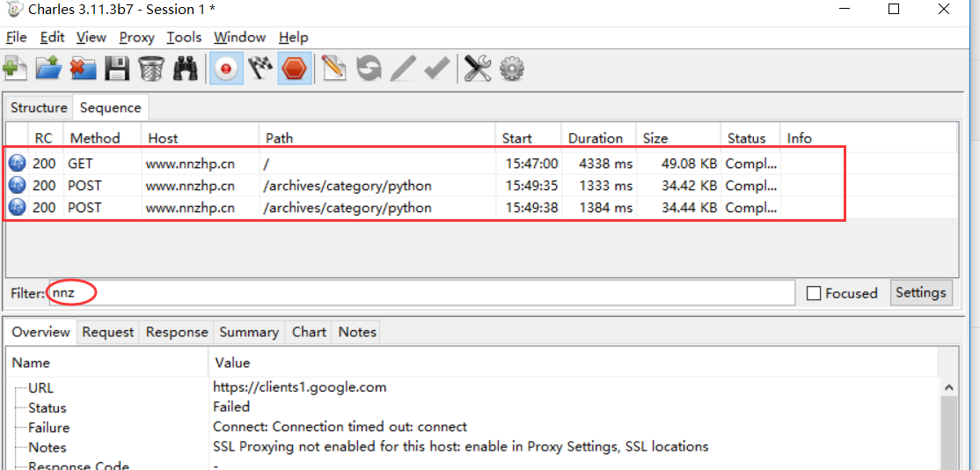Image resolution: width=980 pixels, height=470 pixels.
Task: Click the Validate checkmark icon
Action: click(437, 68)
